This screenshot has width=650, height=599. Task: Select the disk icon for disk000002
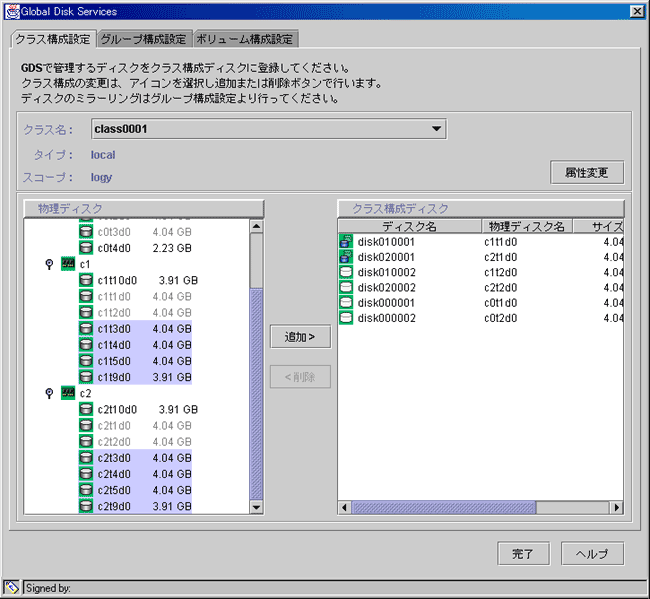click(346, 318)
